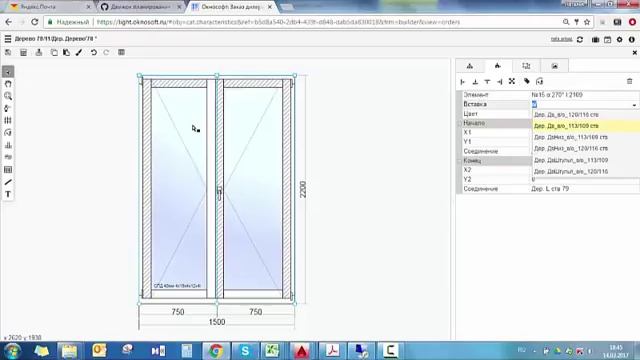Click the paste icon in the top toolbar
The height and width of the screenshot is (360, 640).
66,53
